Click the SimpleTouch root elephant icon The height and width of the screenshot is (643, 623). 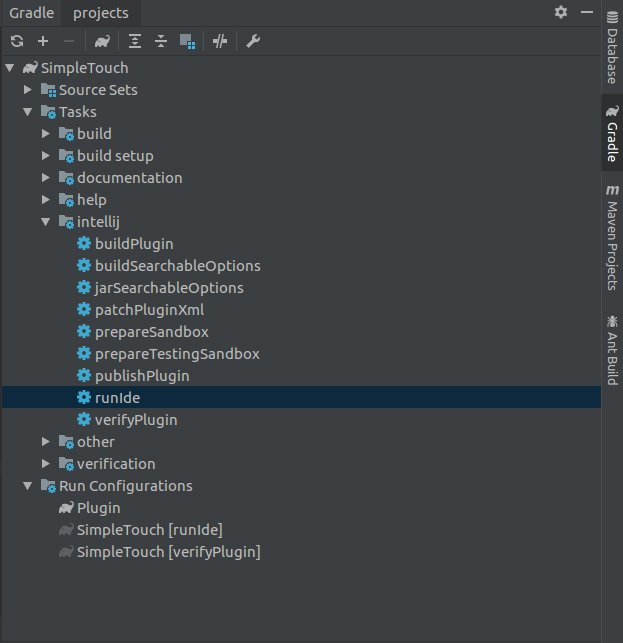(30, 67)
